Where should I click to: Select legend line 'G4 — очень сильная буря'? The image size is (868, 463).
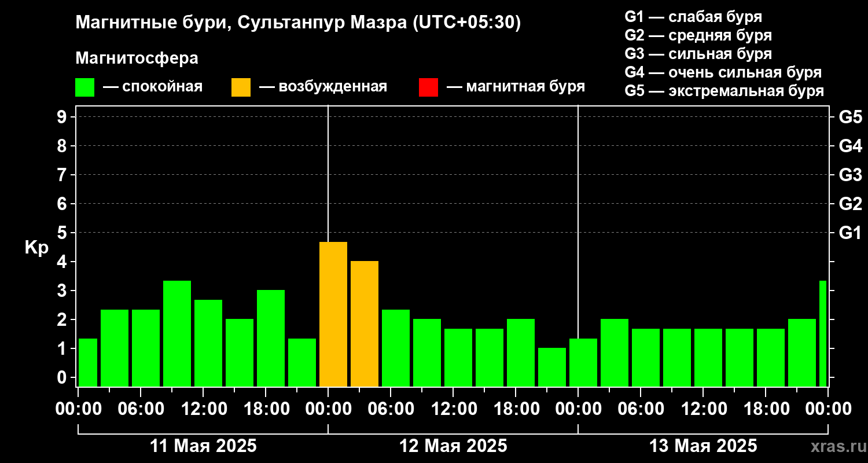tap(723, 72)
